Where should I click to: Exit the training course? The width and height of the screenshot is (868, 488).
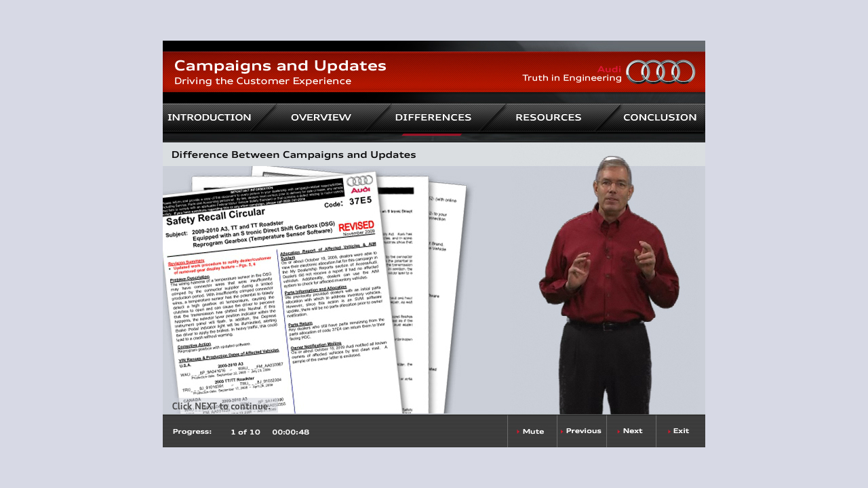click(680, 430)
